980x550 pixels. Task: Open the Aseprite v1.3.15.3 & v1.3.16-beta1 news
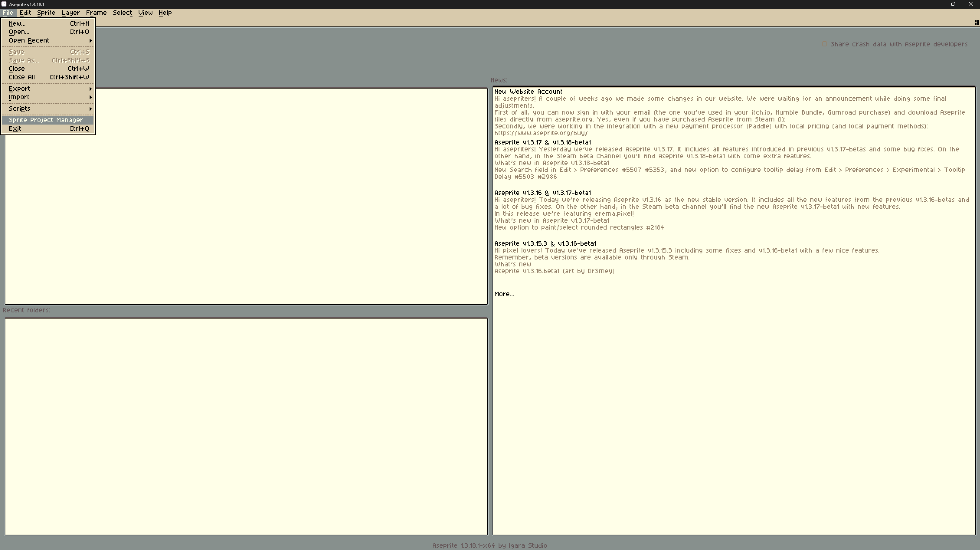(545, 243)
